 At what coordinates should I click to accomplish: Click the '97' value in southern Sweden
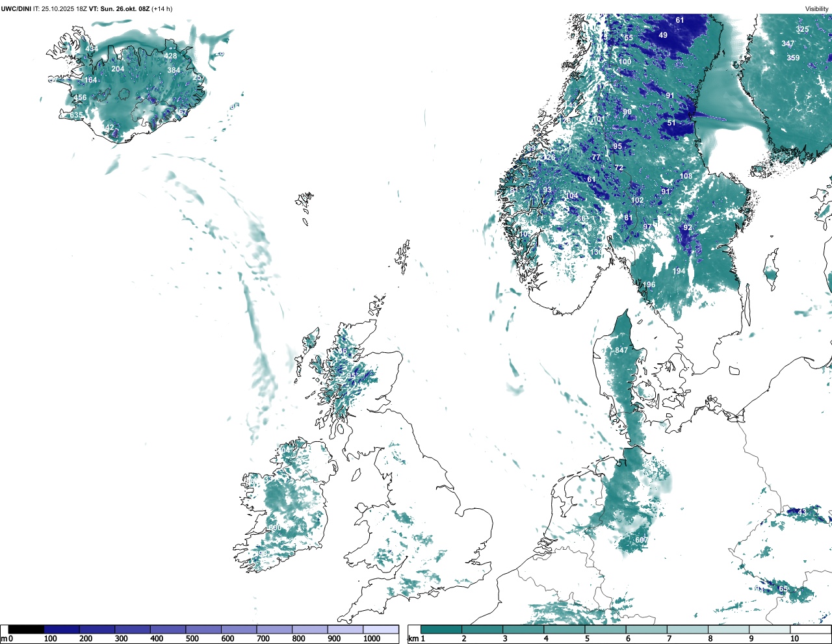coord(647,226)
